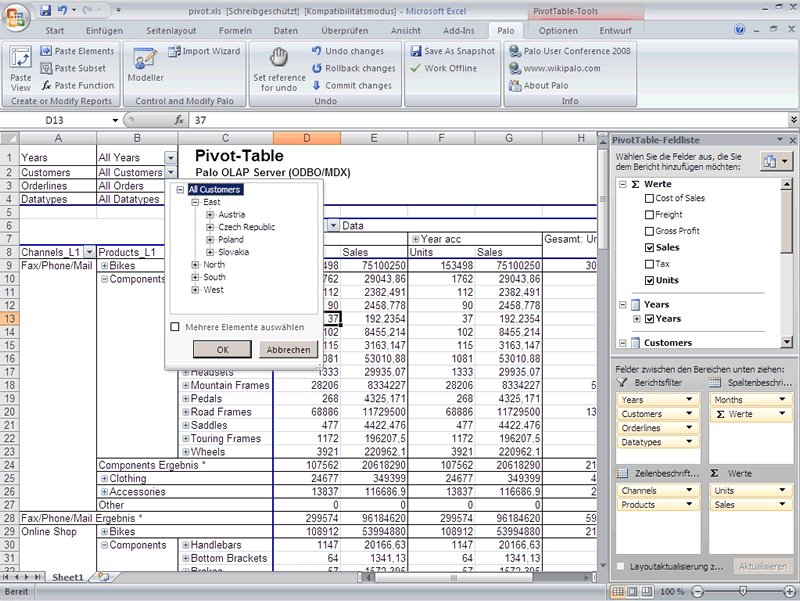Viewport: 800px width, 601px height.
Task: Switch to Page Break Preview in status bar
Action: pyautogui.click(x=647, y=591)
